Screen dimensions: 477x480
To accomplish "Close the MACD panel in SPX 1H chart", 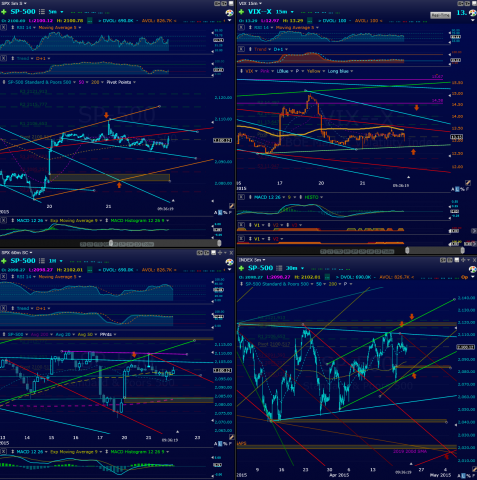I will tap(3, 452).
